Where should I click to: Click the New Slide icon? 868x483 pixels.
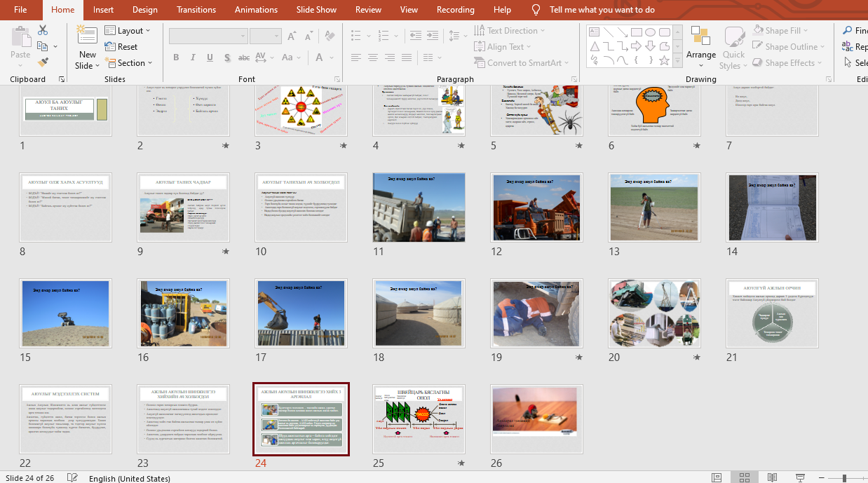[x=87, y=41]
